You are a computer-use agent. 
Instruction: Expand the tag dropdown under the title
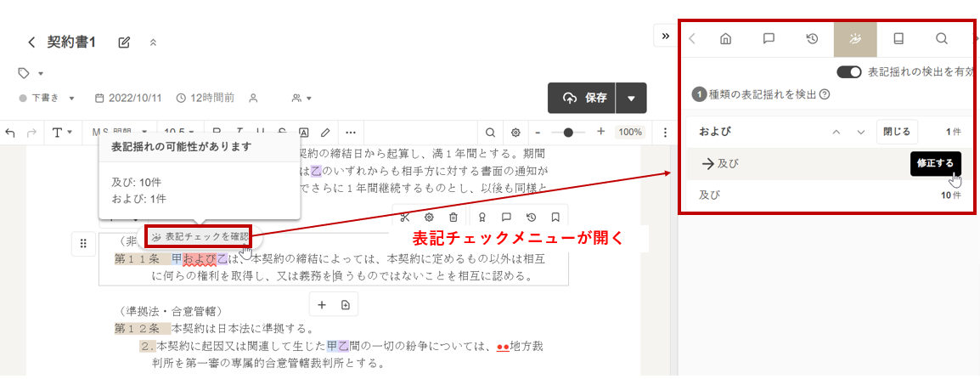pyautogui.click(x=31, y=73)
